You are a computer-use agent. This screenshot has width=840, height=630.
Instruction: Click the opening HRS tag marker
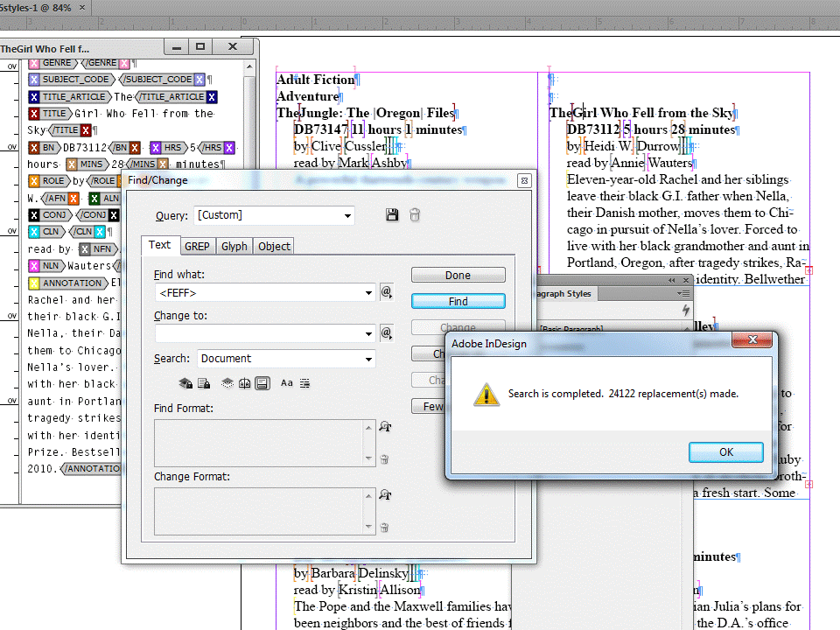click(x=168, y=147)
